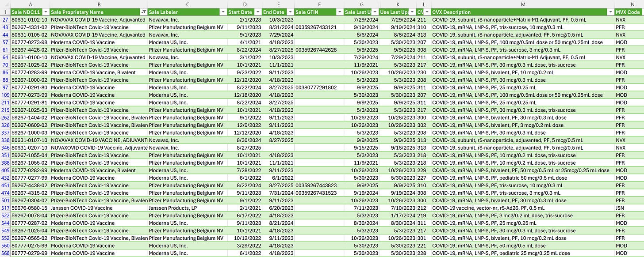Select row 346 by its row number
Viewport: 644px width, 257px height.
tap(5, 147)
